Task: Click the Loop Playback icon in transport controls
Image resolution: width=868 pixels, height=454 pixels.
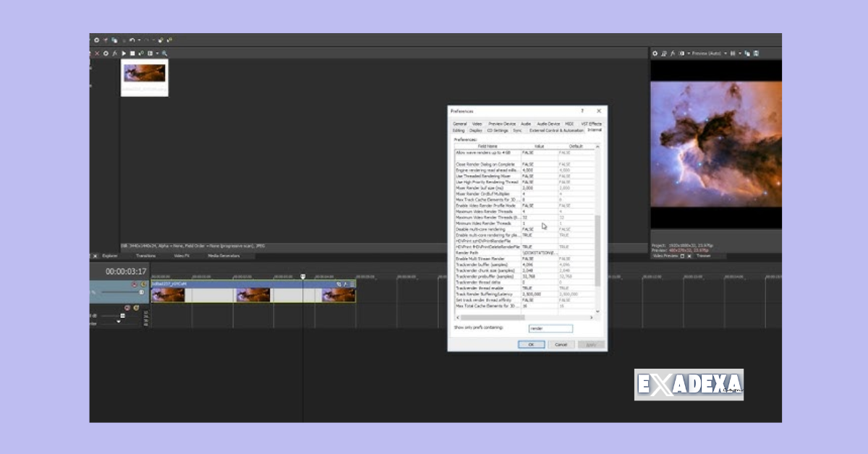Action: point(142,53)
